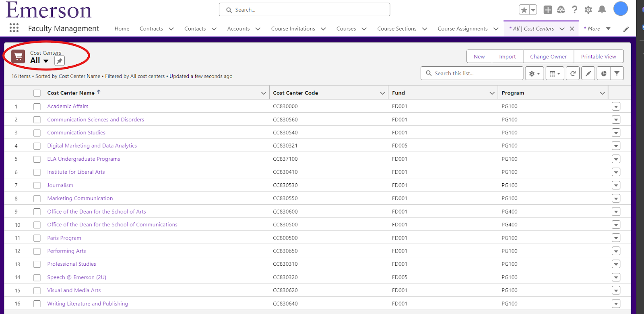644x314 pixels.
Task: Select all rows checkbox in header
Action: pos(37,93)
